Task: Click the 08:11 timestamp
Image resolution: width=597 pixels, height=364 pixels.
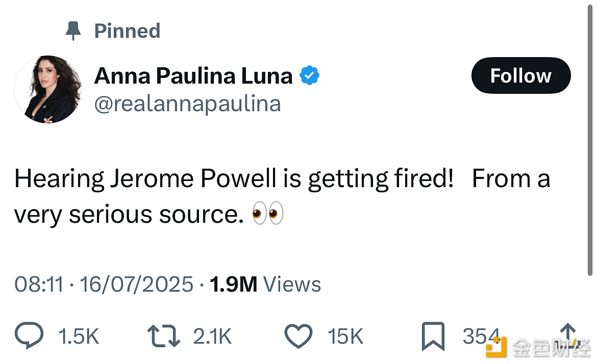Action: (x=39, y=284)
